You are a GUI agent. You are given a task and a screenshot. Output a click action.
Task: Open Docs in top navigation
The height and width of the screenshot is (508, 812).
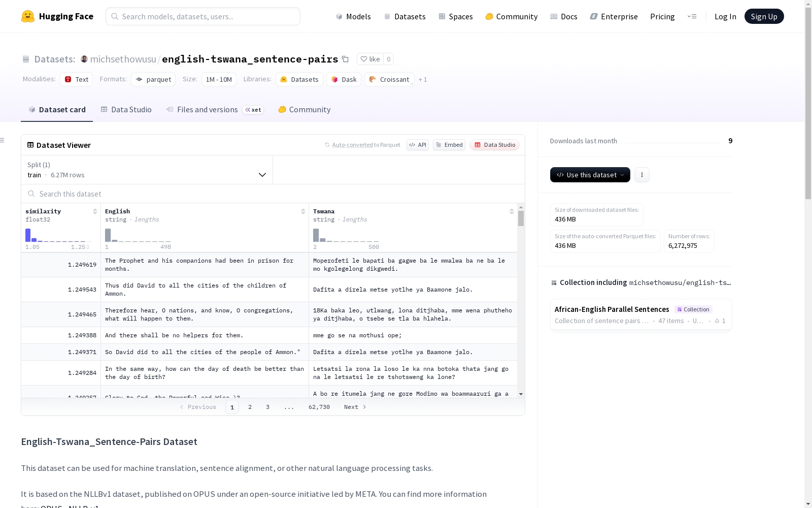coord(564,16)
